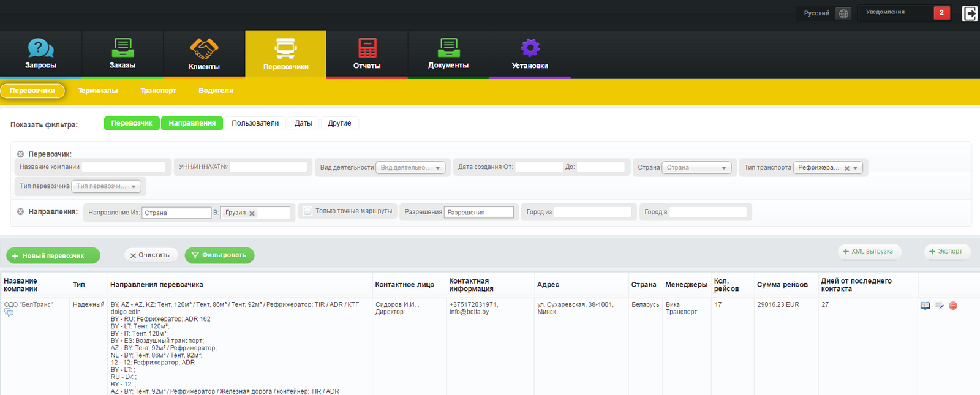Click Дней от последнего контакта header
Image resolution: width=980 pixels, height=395 pixels.
(x=856, y=285)
